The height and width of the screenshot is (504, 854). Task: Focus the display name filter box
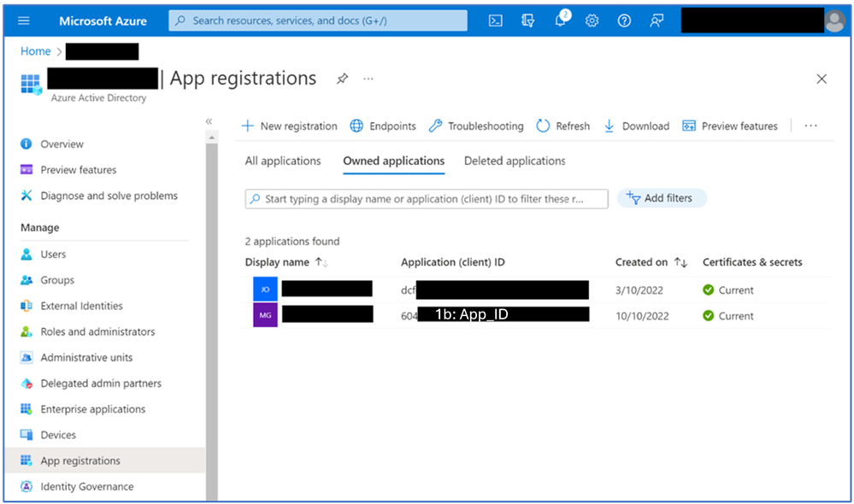[x=427, y=199]
